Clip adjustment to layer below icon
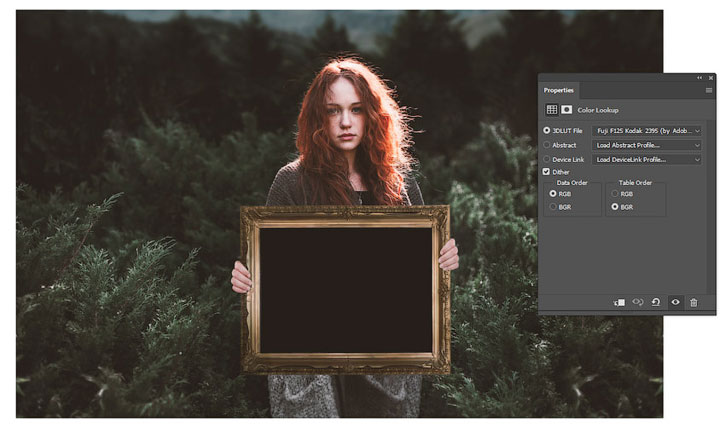The width and height of the screenshot is (725, 428). [619, 302]
